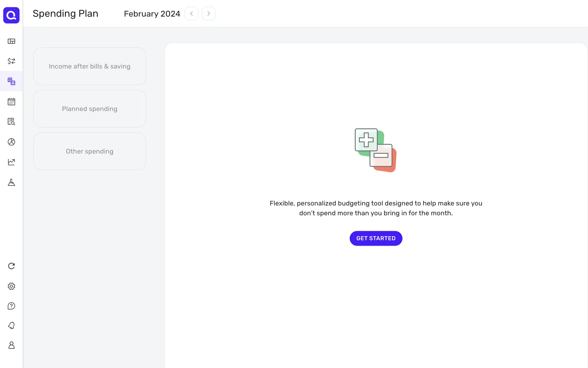Image resolution: width=588 pixels, height=368 pixels.
Task: Select the Planned spending card
Action: click(90, 109)
